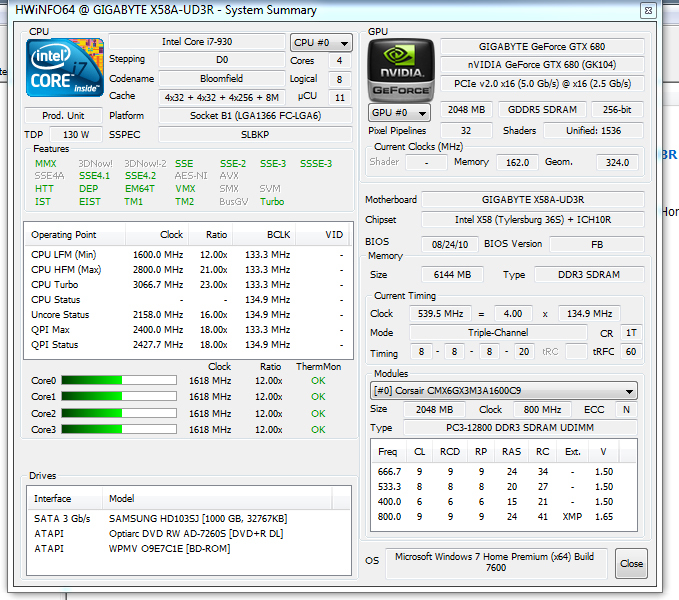This screenshot has width=679, height=600.
Task: Click the GPU Memory clock 162.0 value
Action: pos(517,162)
